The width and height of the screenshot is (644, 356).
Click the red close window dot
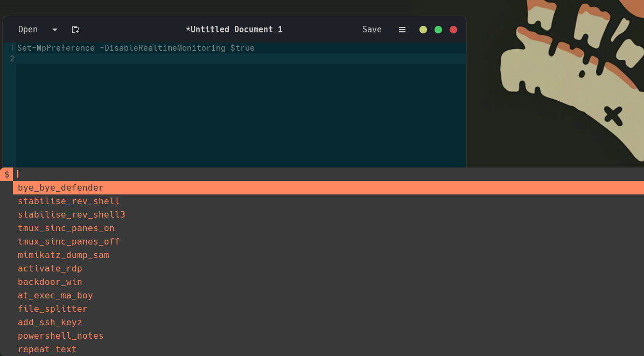[453, 30]
